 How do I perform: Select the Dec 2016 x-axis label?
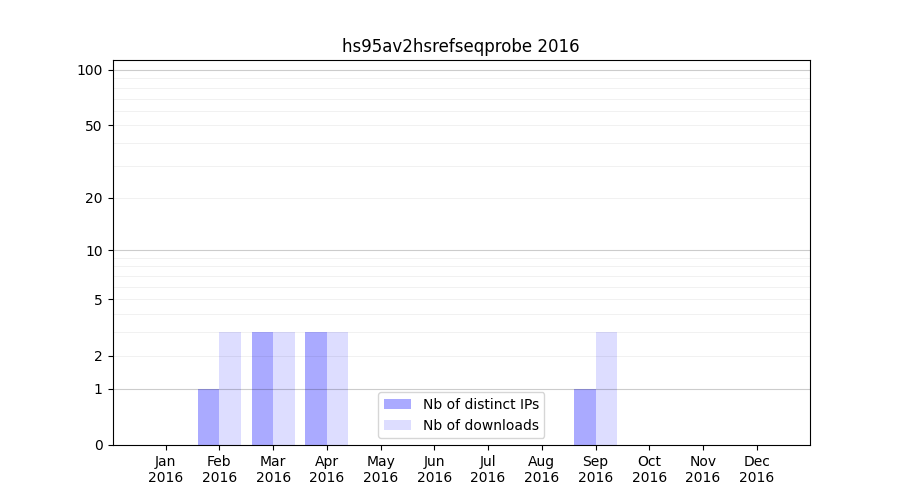[756, 469]
